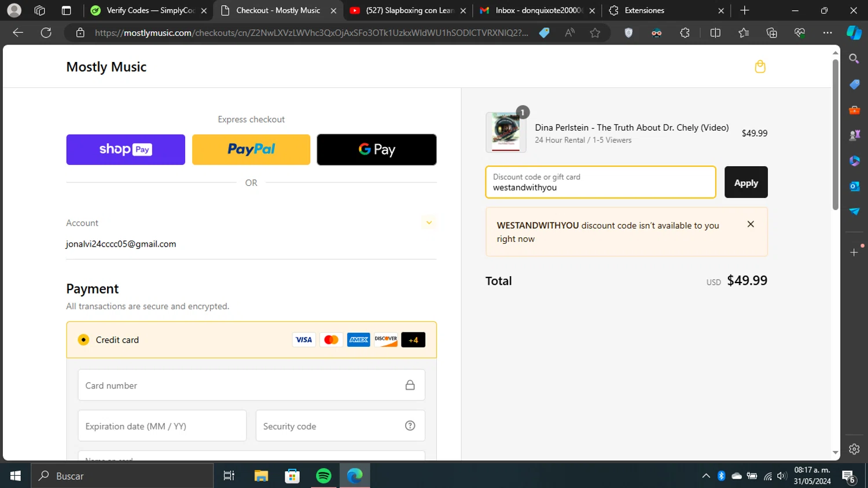Open Collections panel

click(771, 33)
